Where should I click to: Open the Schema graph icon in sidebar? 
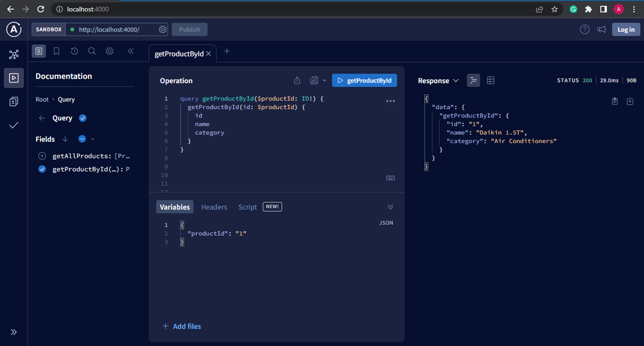[x=14, y=54]
